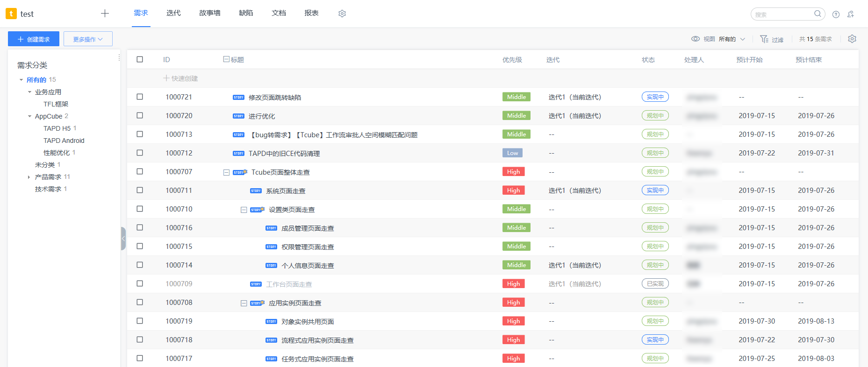This screenshot has width=868, height=367.
Task: Open the 故事墙 tab
Action: [x=210, y=13]
